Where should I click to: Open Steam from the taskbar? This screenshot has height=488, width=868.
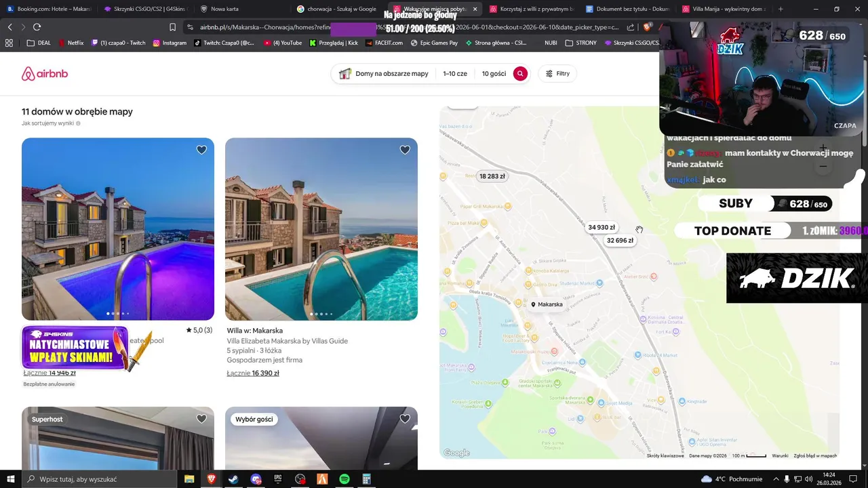pos(233,479)
